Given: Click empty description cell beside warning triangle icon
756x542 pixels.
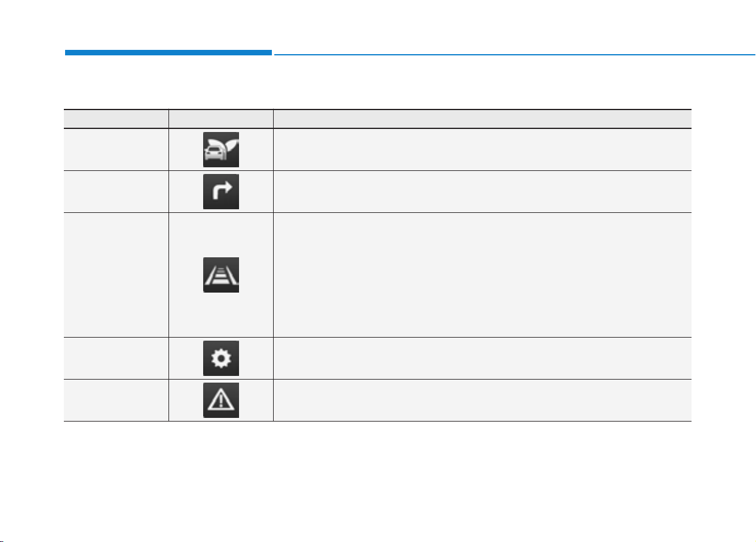Looking at the screenshot, I should pyautogui.click(x=482, y=400).
